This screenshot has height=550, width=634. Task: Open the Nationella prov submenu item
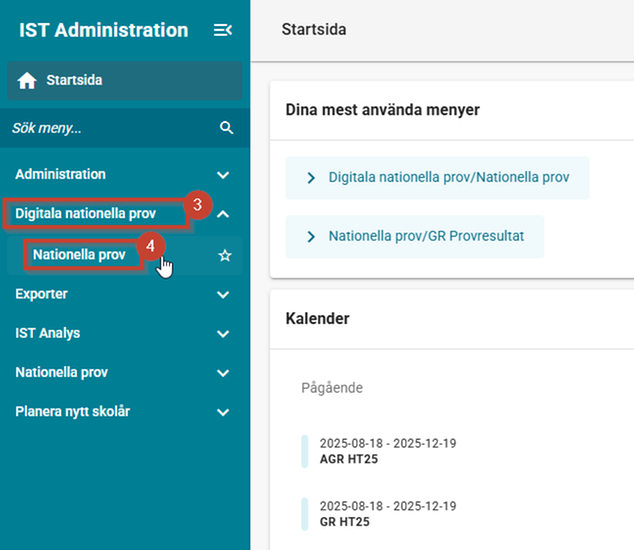click(x=79, y=255)
